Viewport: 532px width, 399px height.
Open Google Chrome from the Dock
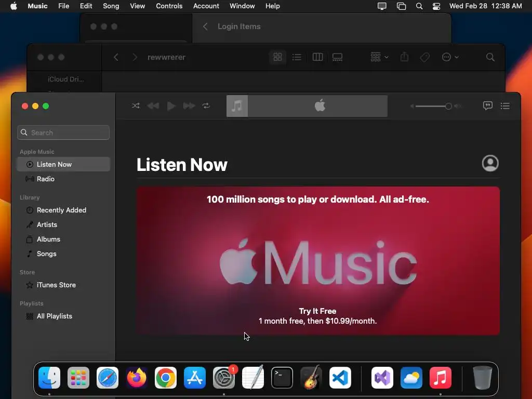[x=166, y=378]
